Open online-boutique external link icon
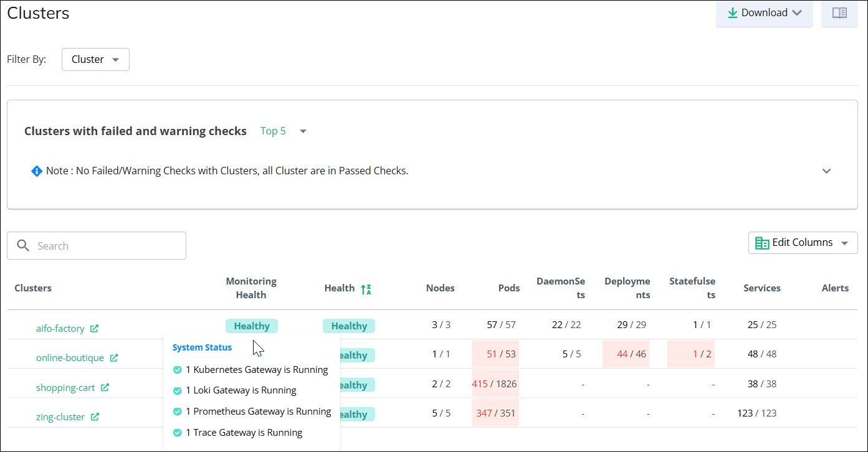The width and height of the screenshot is (868, 452). (x=114, y=358)
